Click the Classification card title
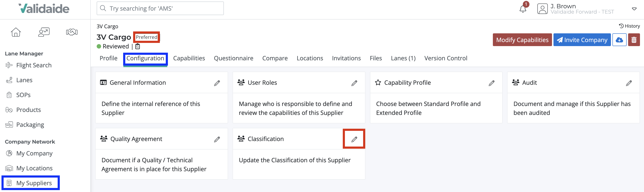The width and height of the screenshot is (644, 192). point(266,139)
